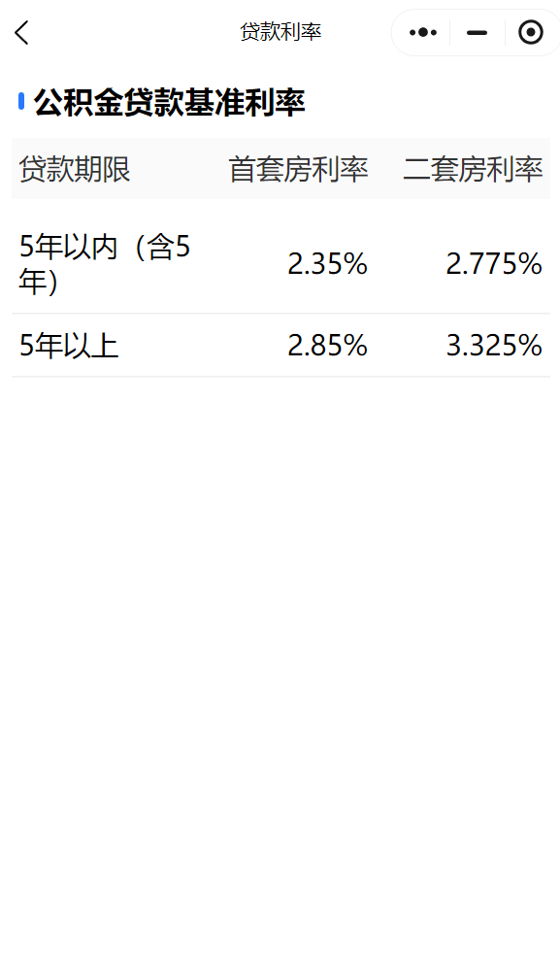
Task: Open the three-dots more options menu
Action: point(423,32)
